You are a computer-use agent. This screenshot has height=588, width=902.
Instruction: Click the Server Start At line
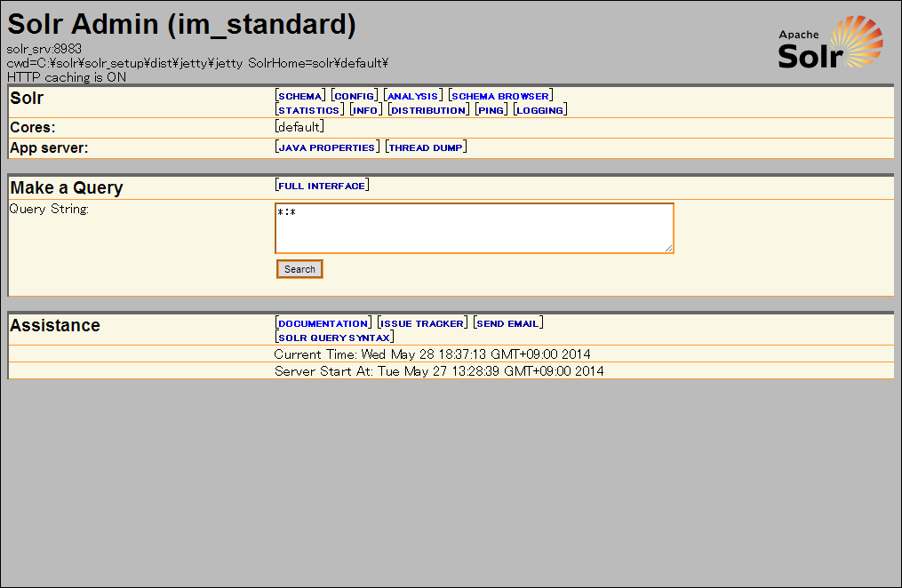439,371
